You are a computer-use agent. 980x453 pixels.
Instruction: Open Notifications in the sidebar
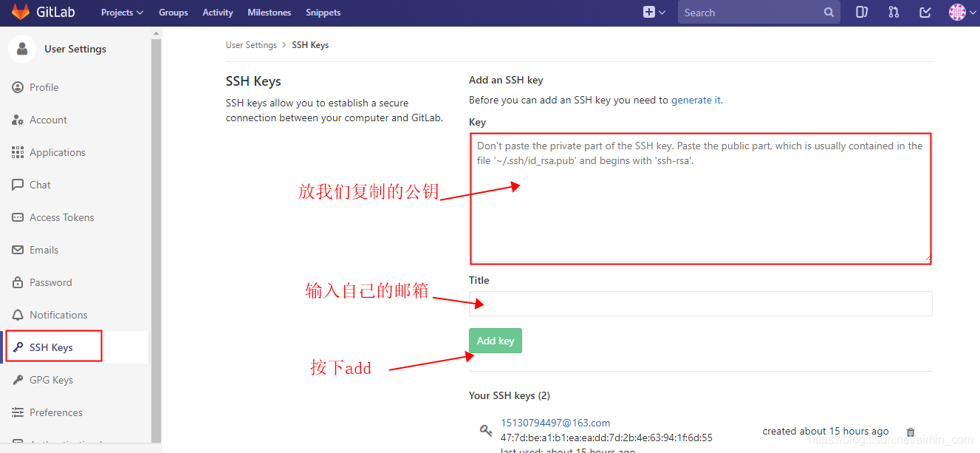(58, 315)
